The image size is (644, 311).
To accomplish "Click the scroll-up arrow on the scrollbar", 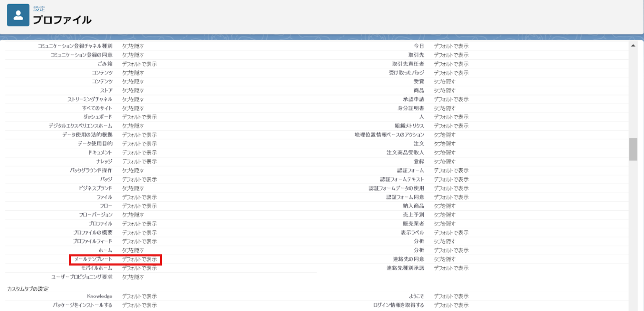I will pos(633,46).
